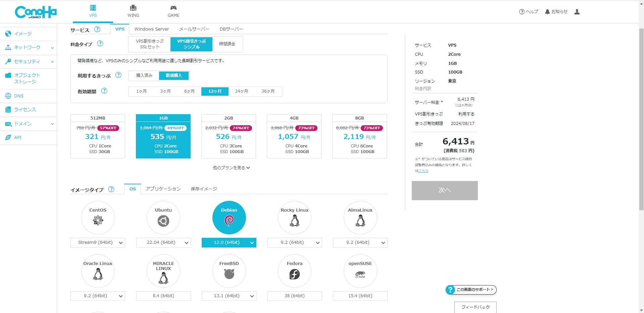644x313 pixels.
Task: Switch to 保存イメージ image tab
Action: (204, 189)
